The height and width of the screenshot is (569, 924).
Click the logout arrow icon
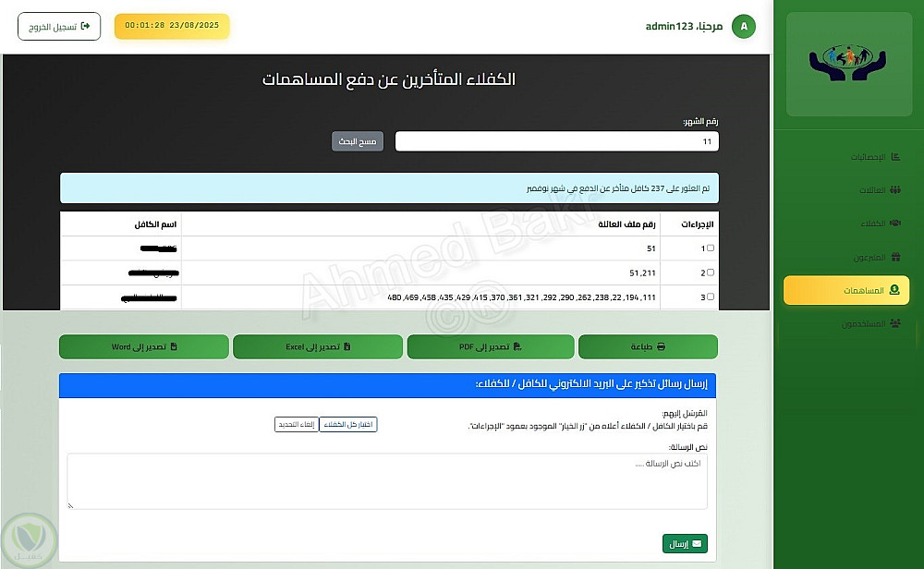pyautogui.click(x=85, y=26)
